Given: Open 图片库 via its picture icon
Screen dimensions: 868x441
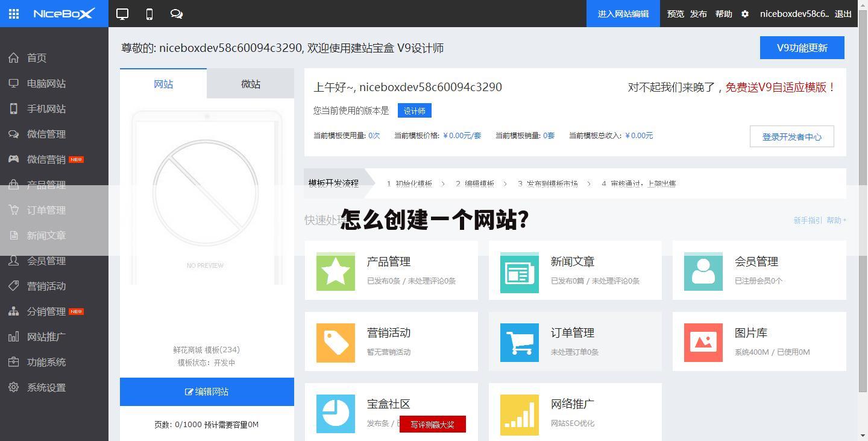Looking at the screenshot, I should [703, 343].
